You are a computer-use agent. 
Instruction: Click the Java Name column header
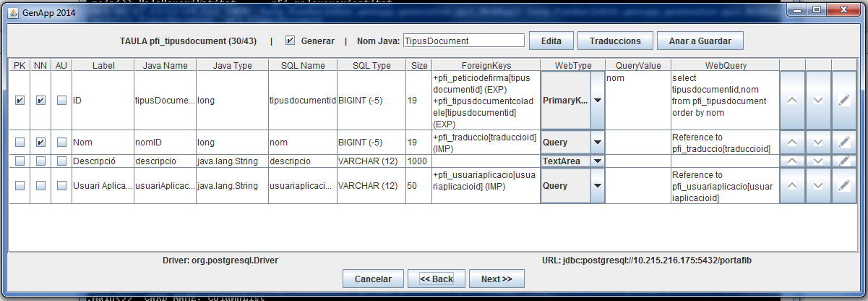coord(165,65)
